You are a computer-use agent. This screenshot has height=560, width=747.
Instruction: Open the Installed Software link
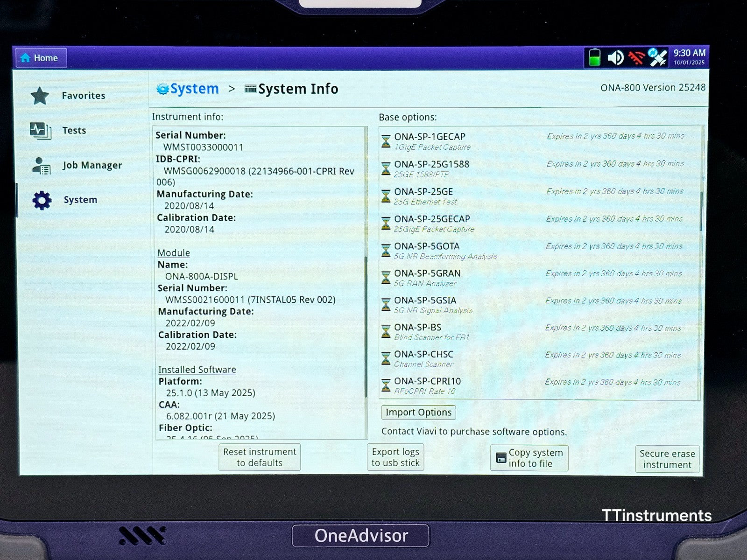(x=197, y=369)
